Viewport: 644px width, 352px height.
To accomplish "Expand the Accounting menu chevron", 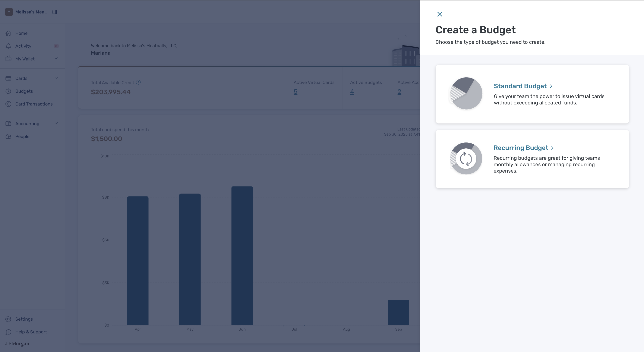I will (56, 123).
